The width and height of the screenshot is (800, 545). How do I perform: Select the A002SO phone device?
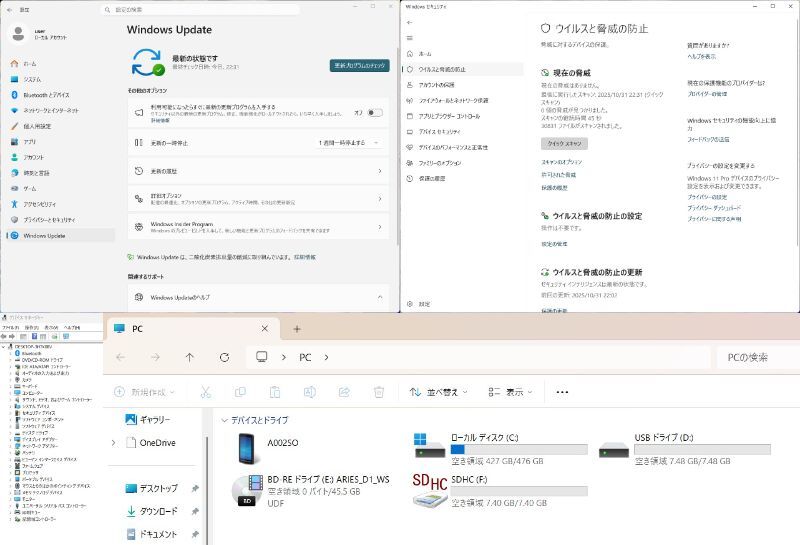(x=268, y=448)
